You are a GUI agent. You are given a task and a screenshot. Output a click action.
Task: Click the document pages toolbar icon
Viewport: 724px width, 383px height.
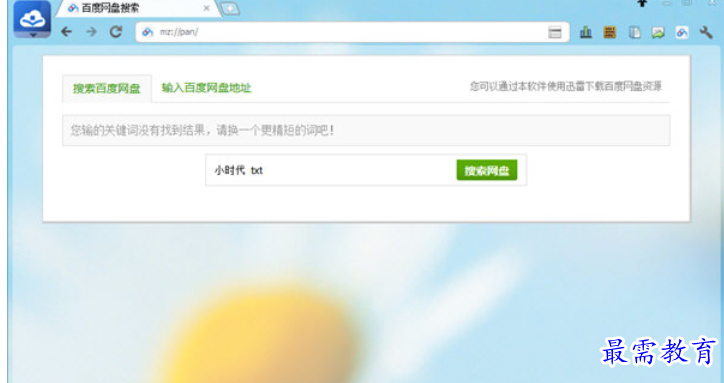coord(635,32)
